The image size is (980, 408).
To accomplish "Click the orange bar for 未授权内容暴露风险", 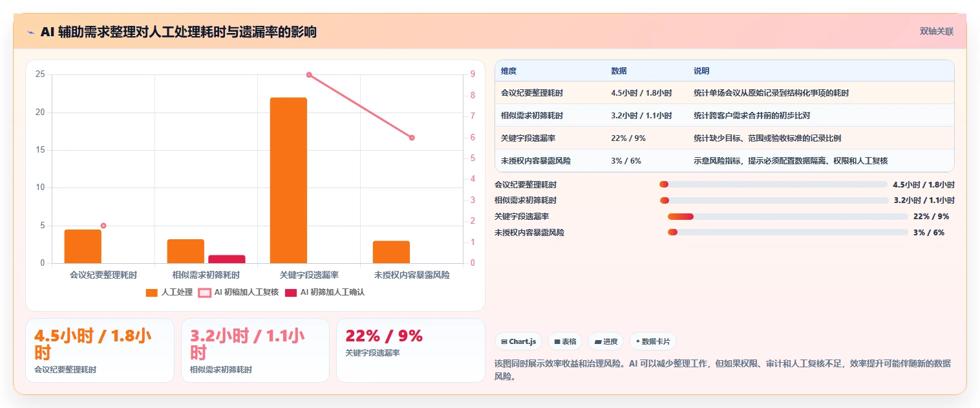I will point(391,252).
